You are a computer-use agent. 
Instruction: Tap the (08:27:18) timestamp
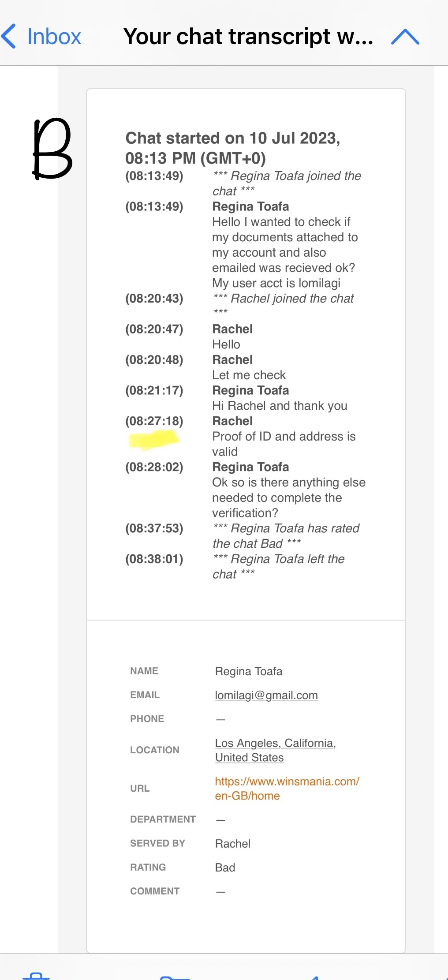point(154,421)
